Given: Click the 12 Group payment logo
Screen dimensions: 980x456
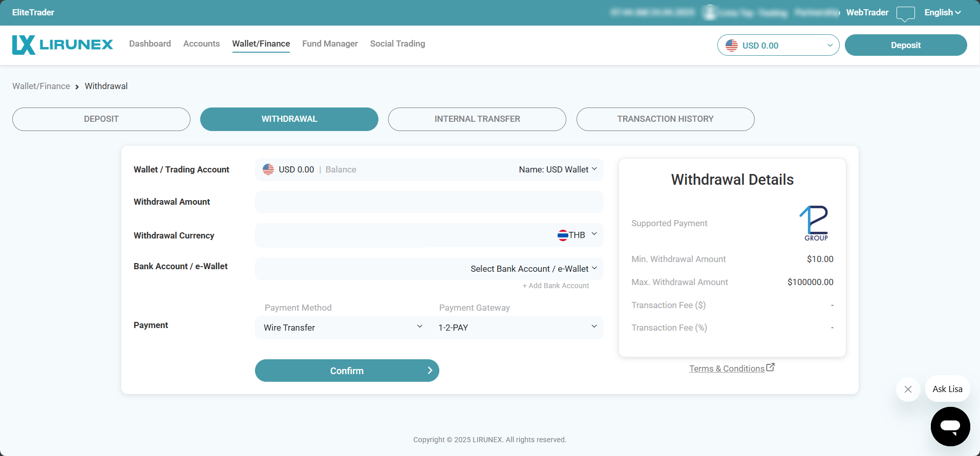Looking at the screenshot, I should tap(815, 223).
